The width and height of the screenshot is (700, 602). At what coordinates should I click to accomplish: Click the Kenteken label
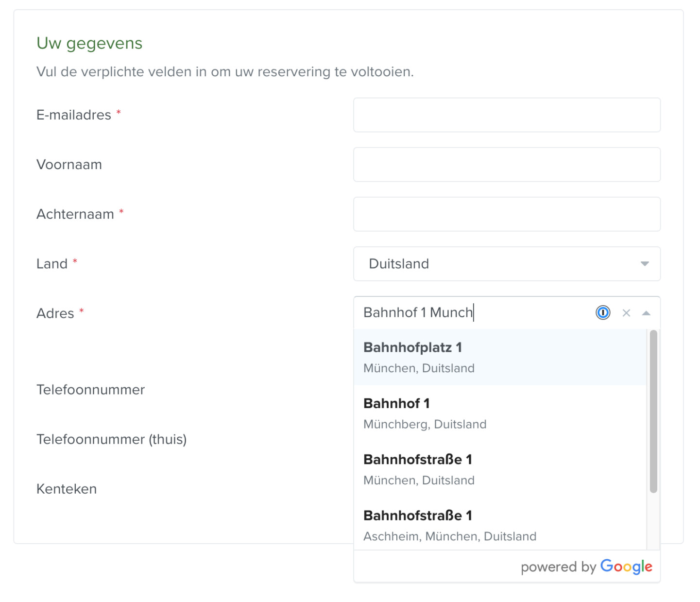[x=67, y=489]
